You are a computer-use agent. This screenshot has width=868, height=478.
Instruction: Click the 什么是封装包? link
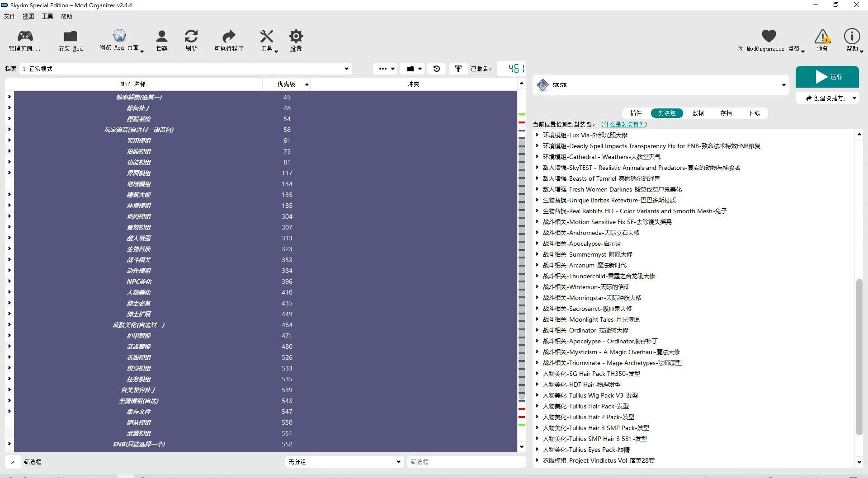coord(623,124)
